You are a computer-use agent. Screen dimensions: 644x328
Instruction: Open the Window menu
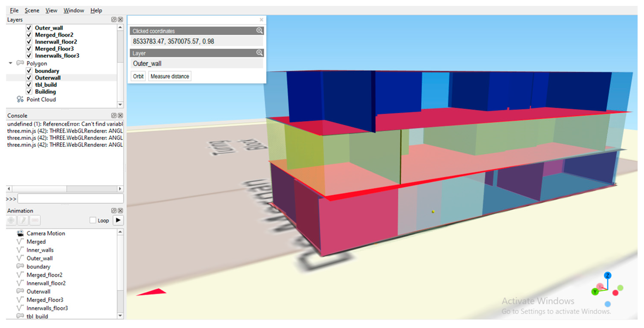pos(74,10)
